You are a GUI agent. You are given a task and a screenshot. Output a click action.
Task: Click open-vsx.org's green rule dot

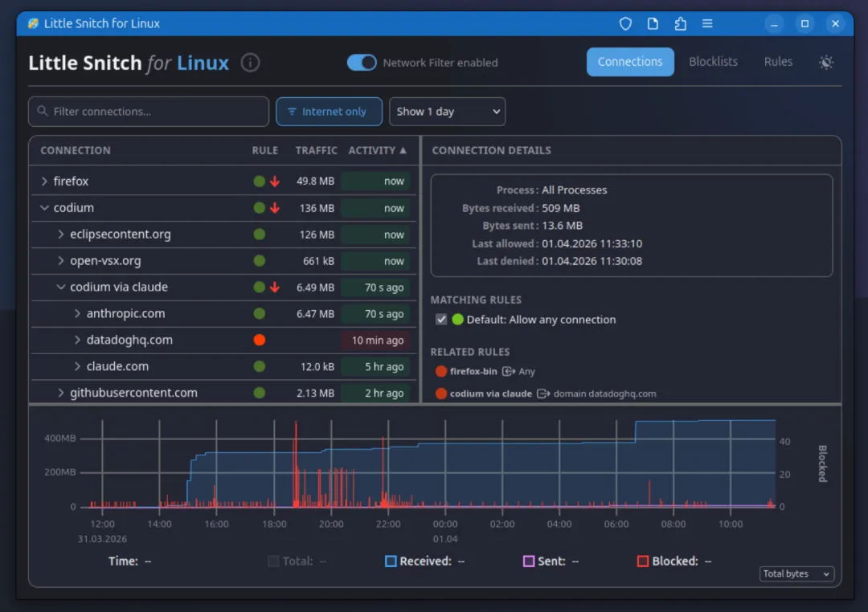259,261
